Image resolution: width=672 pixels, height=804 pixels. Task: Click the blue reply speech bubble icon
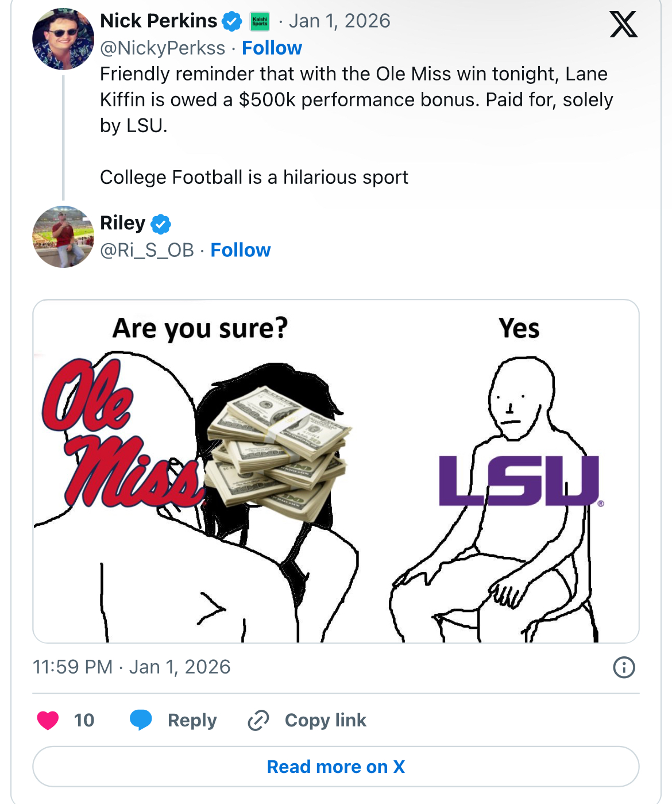tap(141, 720)
